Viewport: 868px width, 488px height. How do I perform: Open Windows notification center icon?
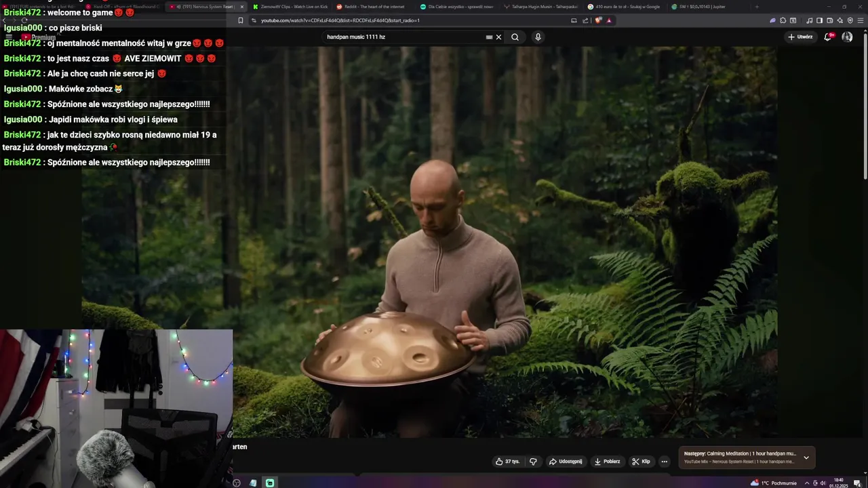pos(857,483)
